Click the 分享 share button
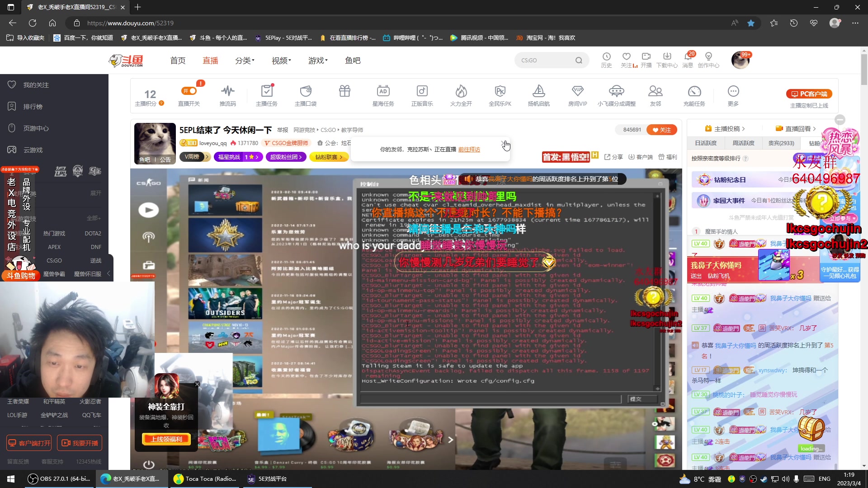The width and height of the screenshot is (868, 488). point(613,157)
